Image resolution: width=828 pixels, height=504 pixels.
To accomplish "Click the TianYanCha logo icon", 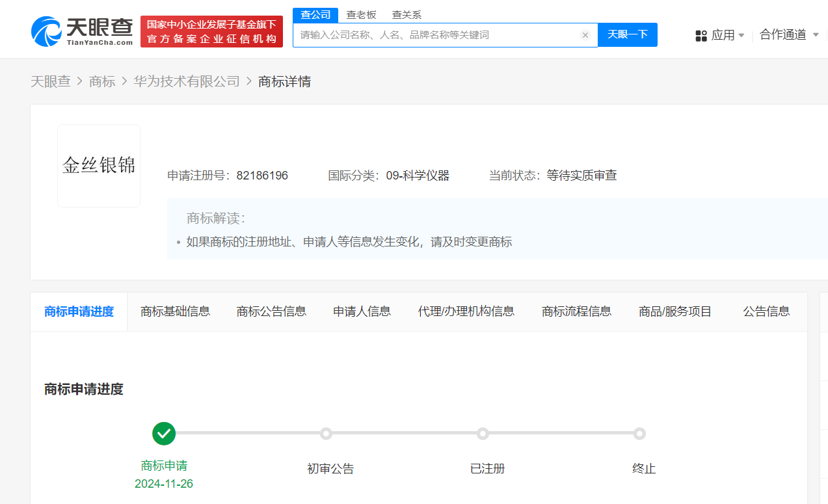I will click(47, 31).
